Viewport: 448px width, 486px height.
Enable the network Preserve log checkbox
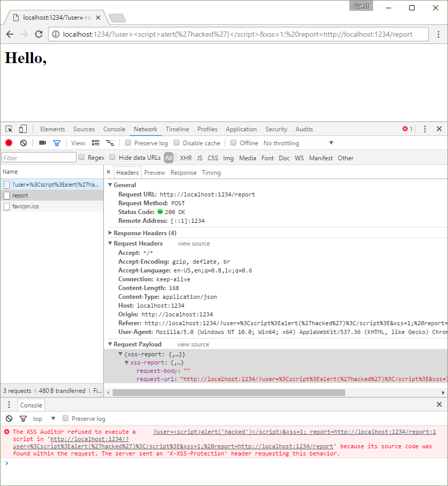[128, 143]
